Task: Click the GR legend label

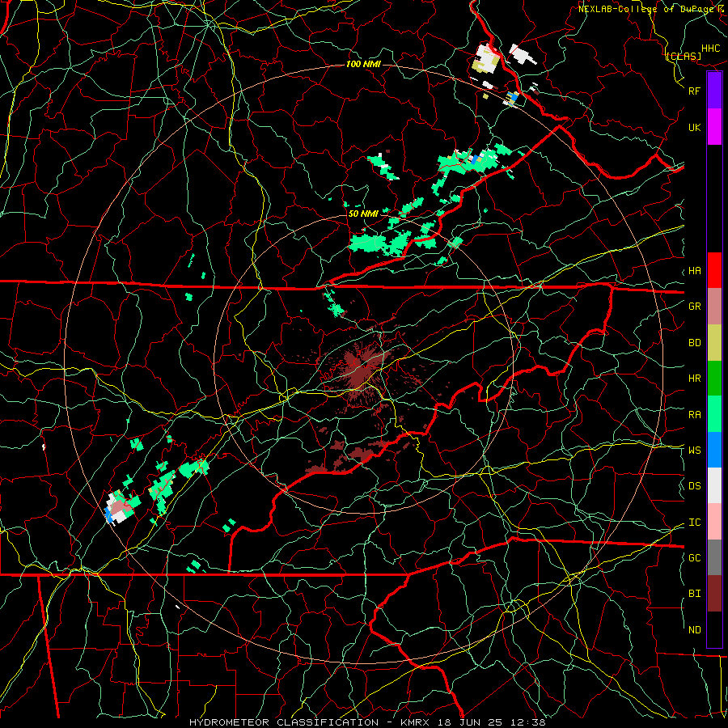Action: click(x=695, y=307)
